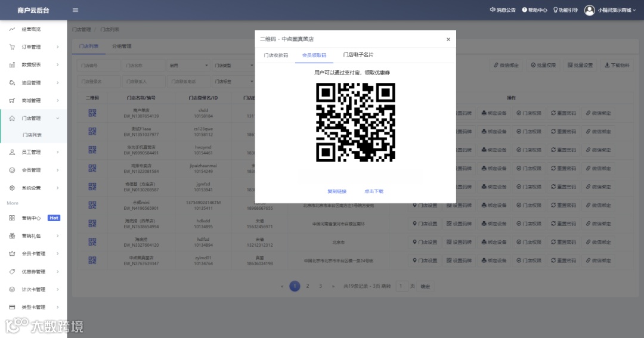Click 绑定设备 in the 商户单店 row
Screen dimensions: 644x338
pyautogui.click(x=494, y=113)
